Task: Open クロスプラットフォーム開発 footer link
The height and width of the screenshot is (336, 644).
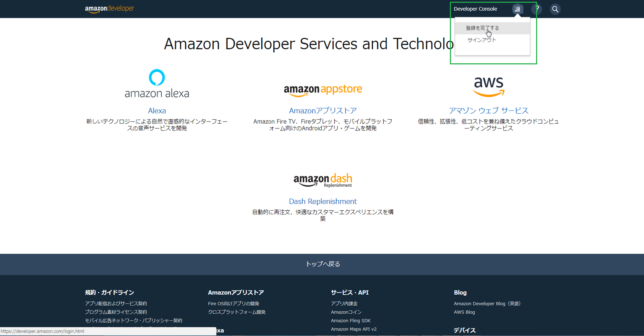Action: [237, 312]
